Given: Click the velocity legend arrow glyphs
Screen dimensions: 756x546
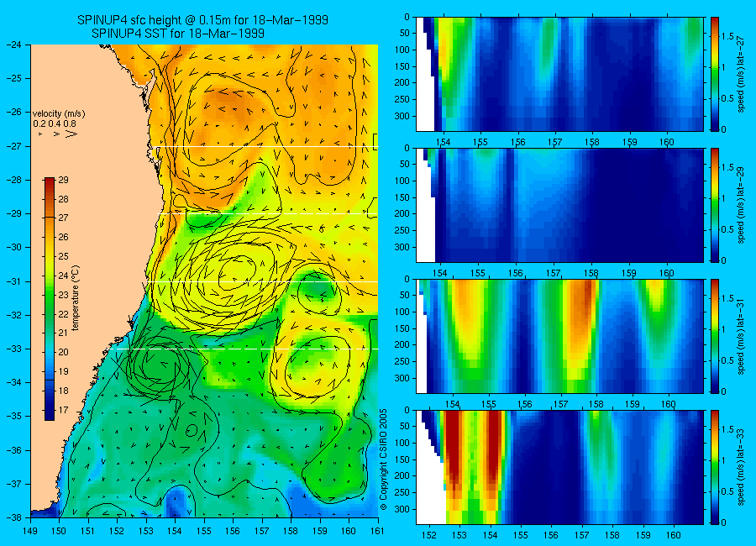Looking at the screenshot, I should (59, 134).
